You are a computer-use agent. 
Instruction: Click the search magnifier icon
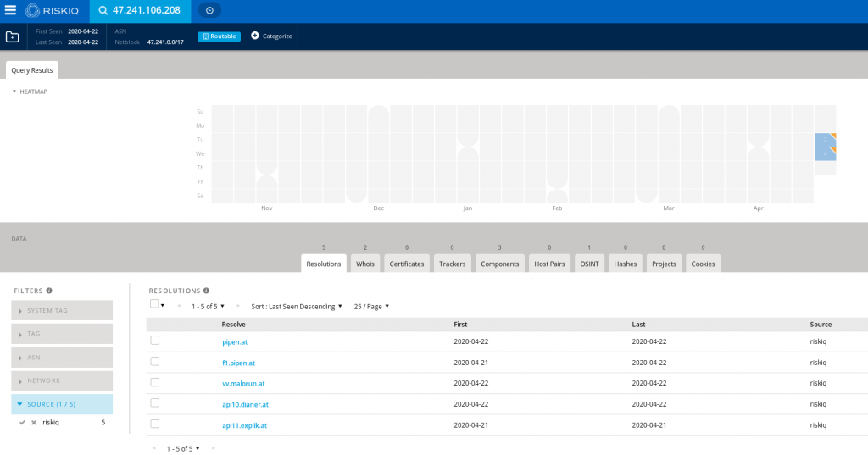click(x=103, y=10)
